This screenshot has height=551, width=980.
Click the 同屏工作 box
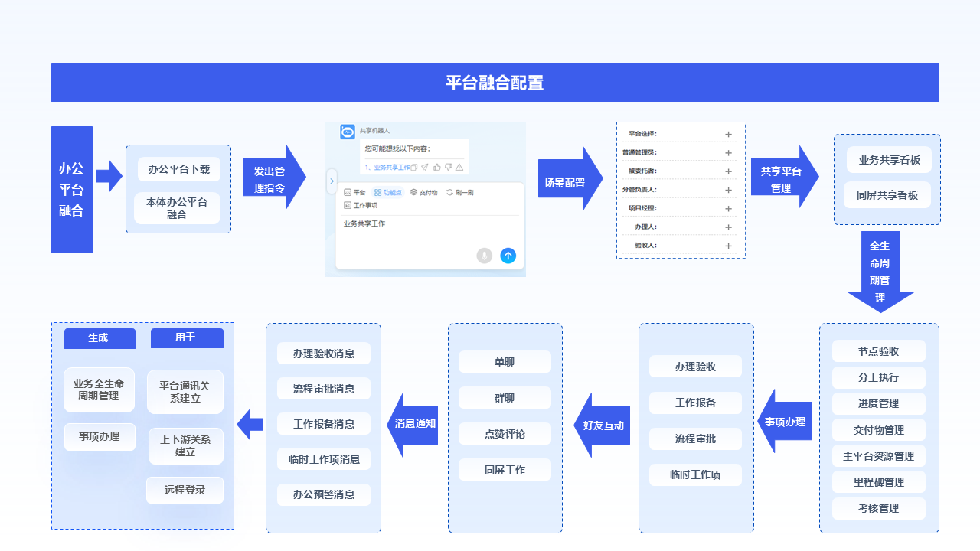pos(505,470)
